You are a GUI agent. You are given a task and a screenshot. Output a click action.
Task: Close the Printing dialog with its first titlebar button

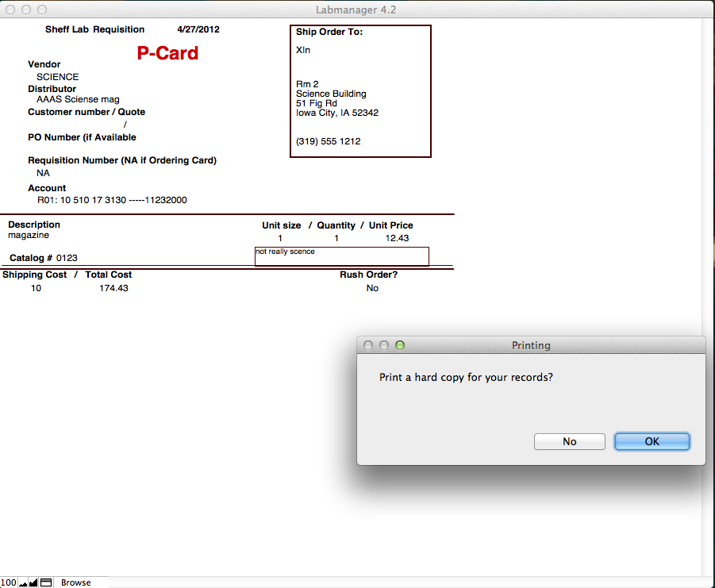click(368, 345)
